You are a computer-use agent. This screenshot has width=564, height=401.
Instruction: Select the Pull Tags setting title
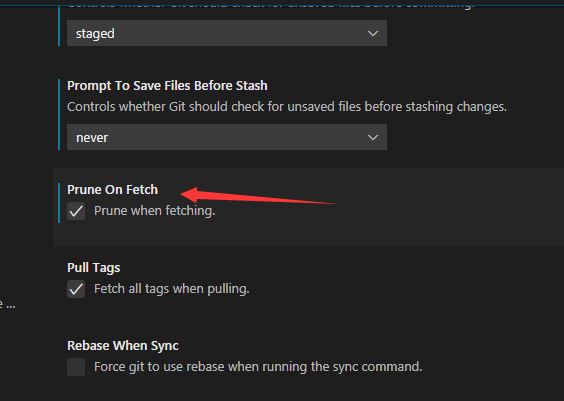coord(94,268)
